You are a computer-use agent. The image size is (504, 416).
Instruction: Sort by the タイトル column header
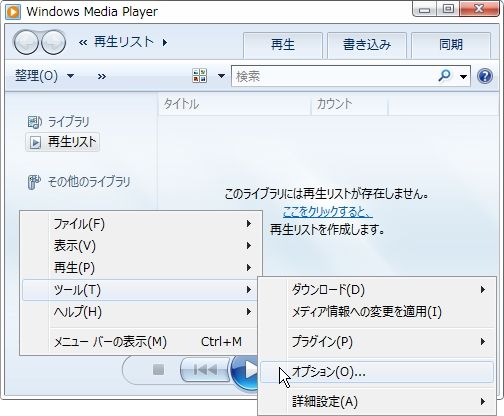click(235, 104)
